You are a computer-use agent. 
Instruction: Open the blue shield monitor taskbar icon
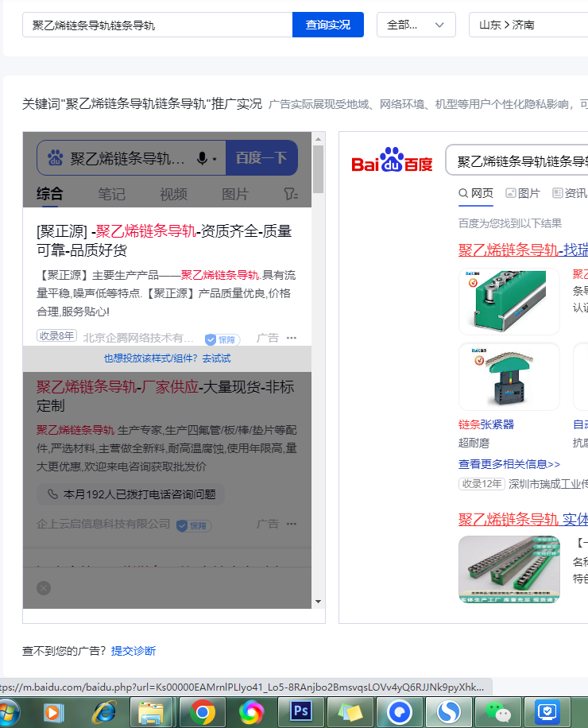tap(547, 712)
